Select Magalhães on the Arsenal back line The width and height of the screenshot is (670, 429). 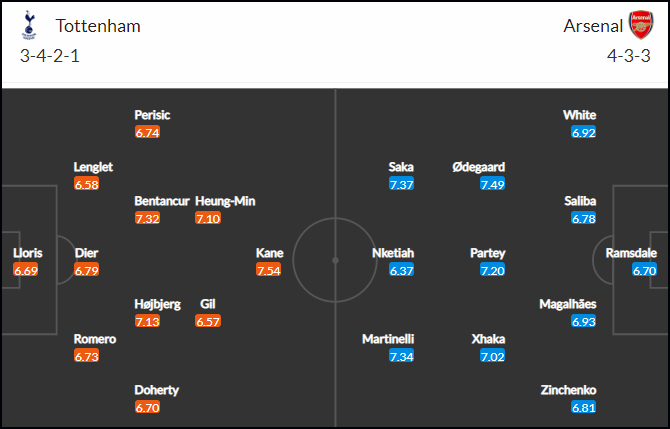click(x=567, y=304)
